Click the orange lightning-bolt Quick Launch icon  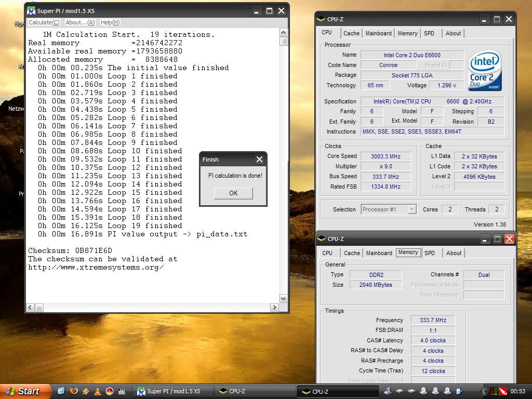tap(86, 391)
